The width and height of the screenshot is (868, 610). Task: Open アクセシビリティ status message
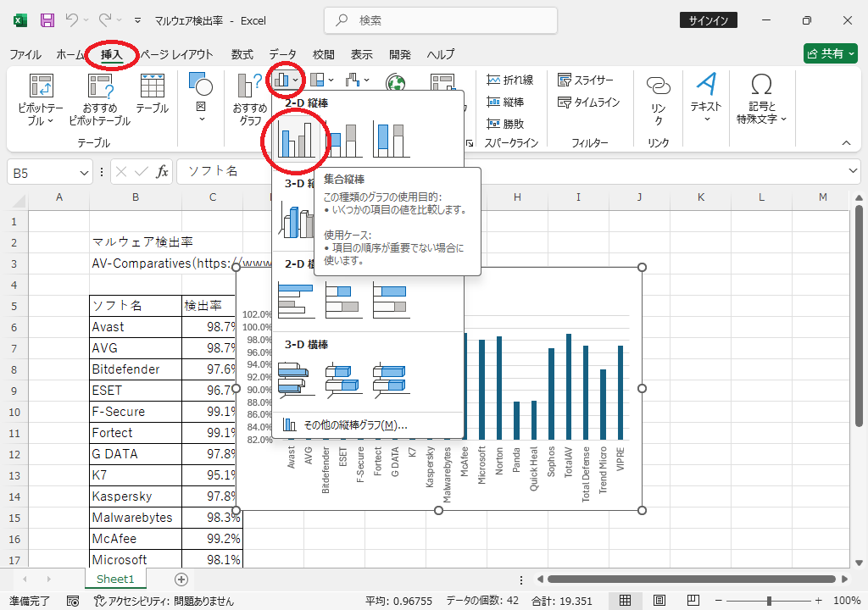pos(164,601)
